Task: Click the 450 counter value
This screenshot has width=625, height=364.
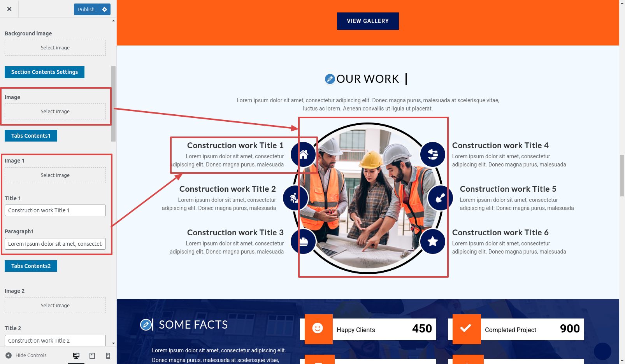Action: pyautogui.click(x=422, y=329)
